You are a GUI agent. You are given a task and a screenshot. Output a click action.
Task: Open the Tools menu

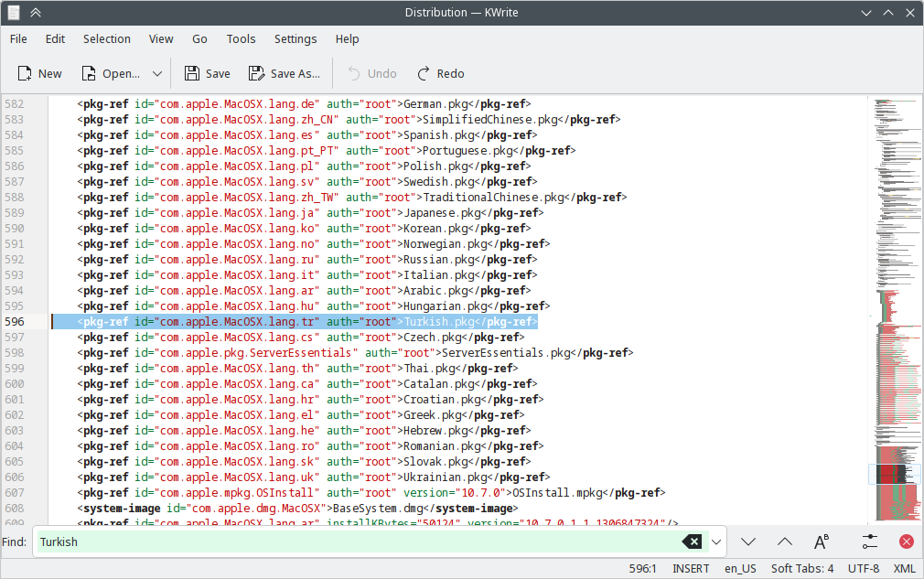pos(241,39)
